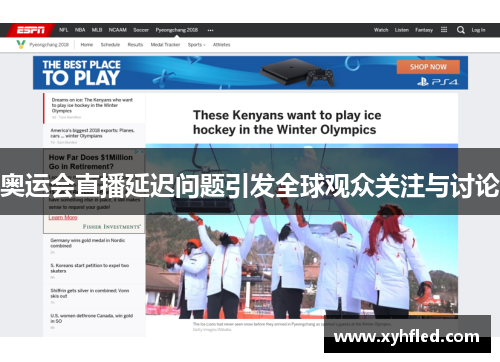
Task: Open the grid menu icon beside Fantasy
Action: point(444,30)
